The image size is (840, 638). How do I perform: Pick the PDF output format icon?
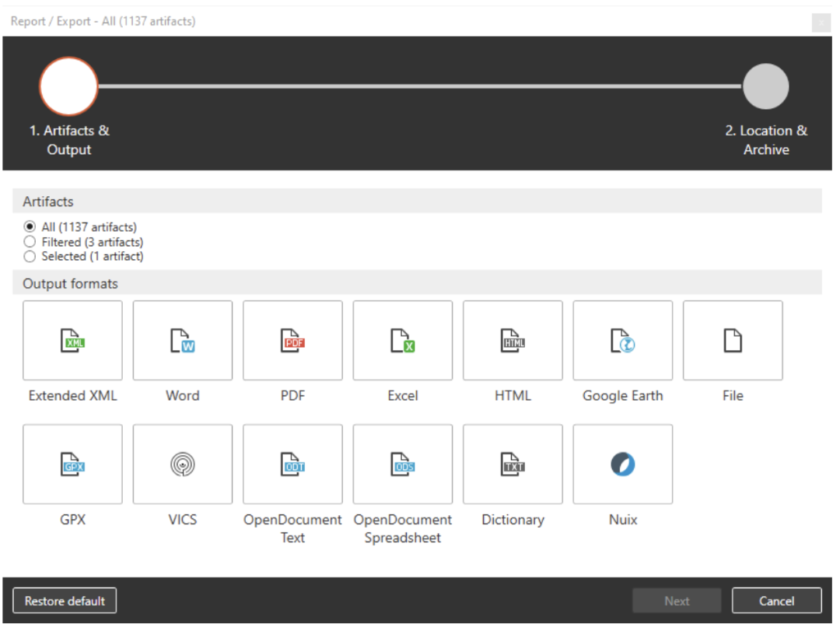click(x=293, y=340)
